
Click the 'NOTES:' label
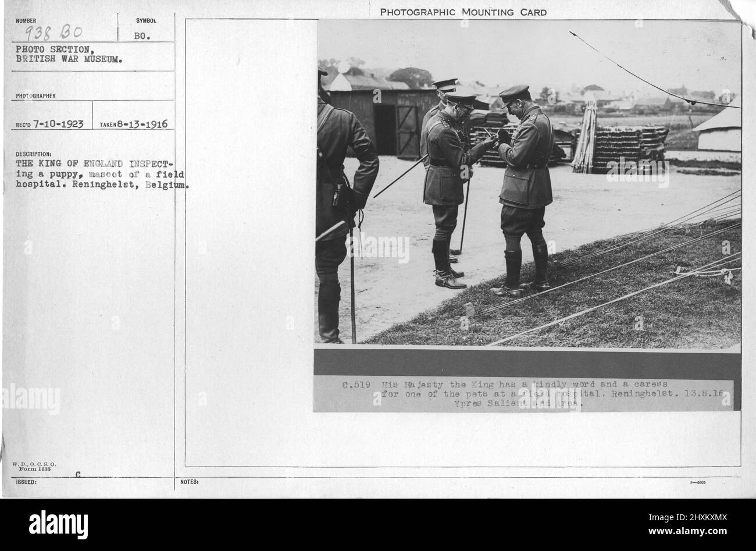pyautogui.click(x=190, y=483)
